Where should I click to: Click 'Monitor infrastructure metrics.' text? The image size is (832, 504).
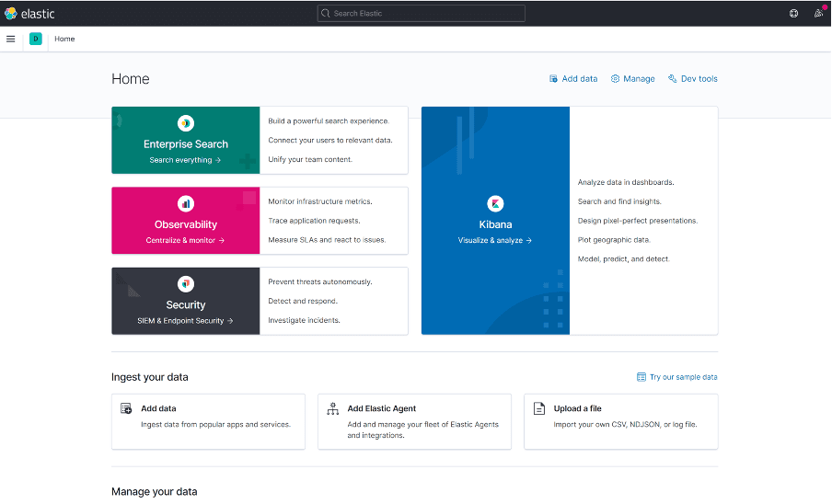pyautogui.click(x=320, y=201)
